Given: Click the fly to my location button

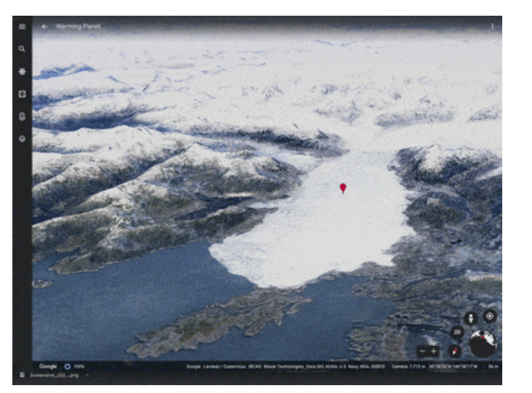Looking at the screenshot, I should (x=489, y=316).
